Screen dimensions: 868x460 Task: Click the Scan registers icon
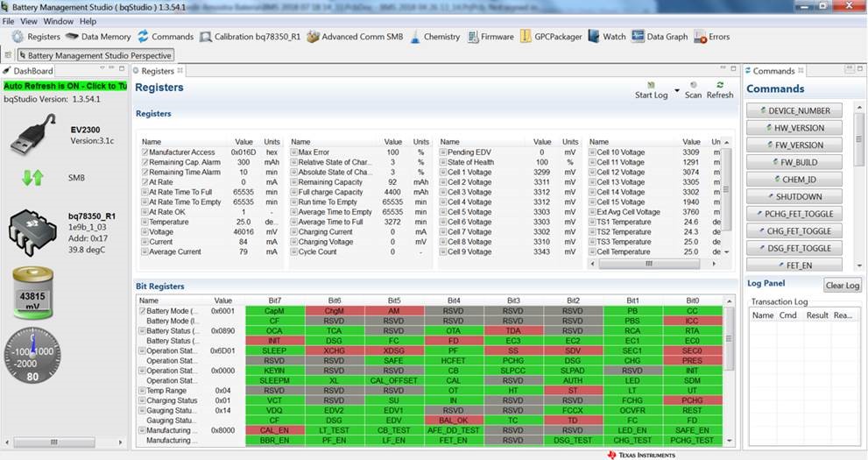pyautogui.click(x=693, y=85)
